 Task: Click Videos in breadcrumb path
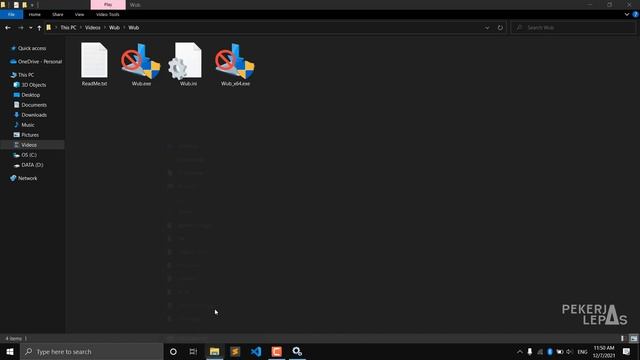click(x=93, y=28)
